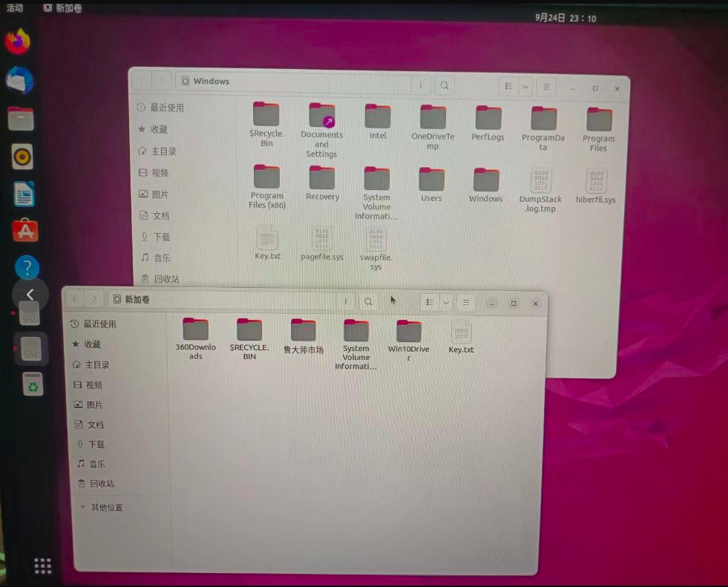Image resolution: width=728 pixels, height=587 pixels.
Task: Open view options dropdown in Windows window
Action: click(x=525, y=87)
